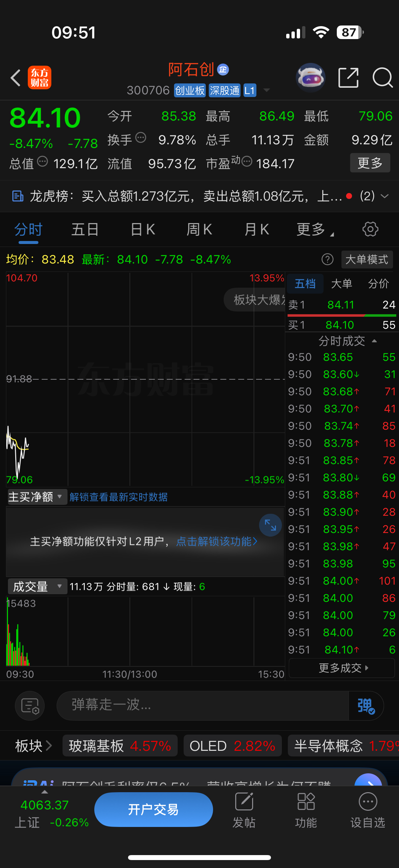399x868 pixels.
Task: Expand chart with fullscreen arrows icon
Action: click(x=270, y=525)
